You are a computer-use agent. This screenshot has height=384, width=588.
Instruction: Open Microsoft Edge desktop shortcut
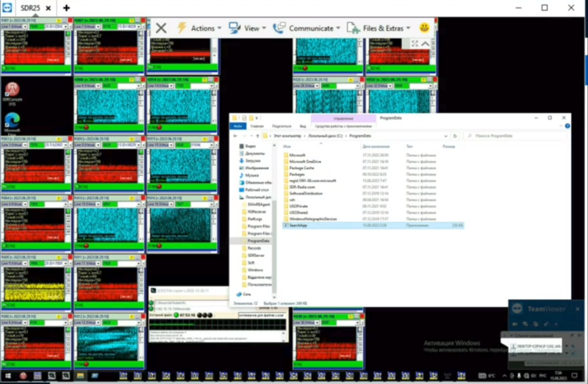(x=12, y=120)
